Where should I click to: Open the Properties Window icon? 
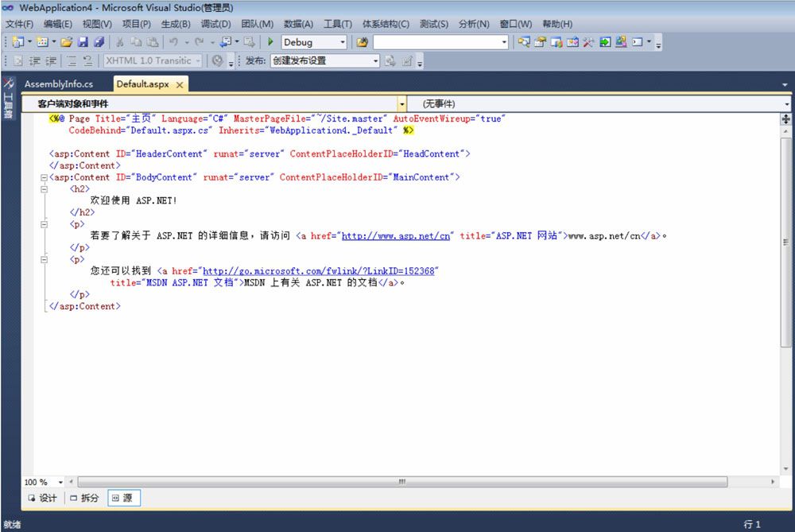point(540,42)
